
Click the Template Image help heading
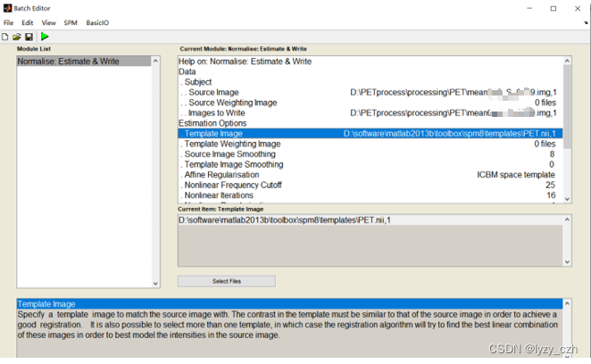click(x=289, y=303)
